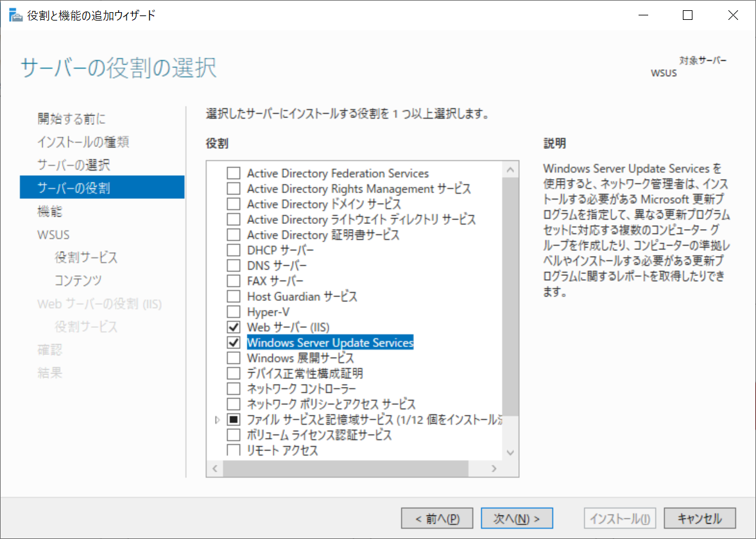
Task: Enable the DHCP サーバー role checkbox
Action: tap(234, 250)
